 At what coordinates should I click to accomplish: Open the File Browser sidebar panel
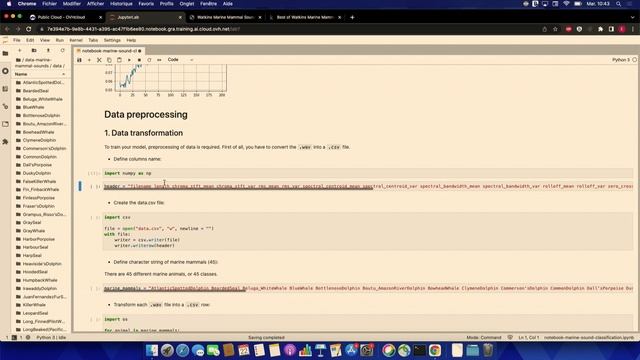(5, 53)
